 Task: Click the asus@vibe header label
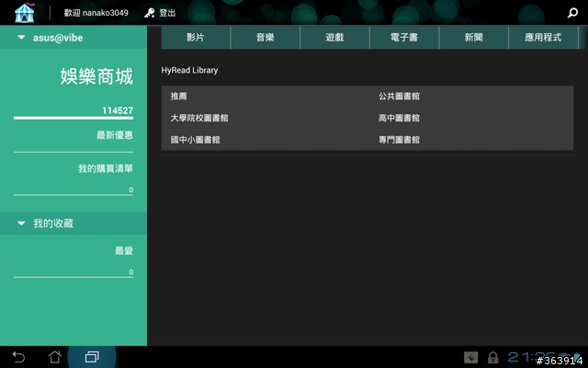coord(58,38)
